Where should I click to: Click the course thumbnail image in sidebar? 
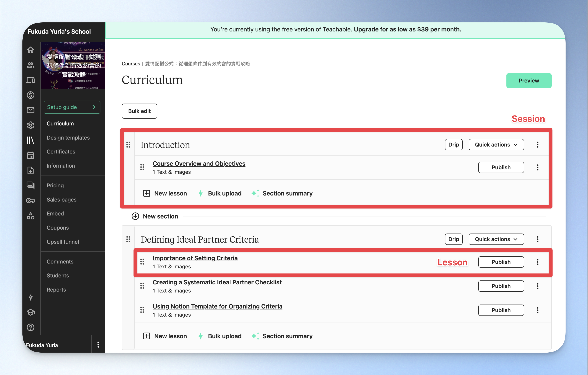click(73, 65)
